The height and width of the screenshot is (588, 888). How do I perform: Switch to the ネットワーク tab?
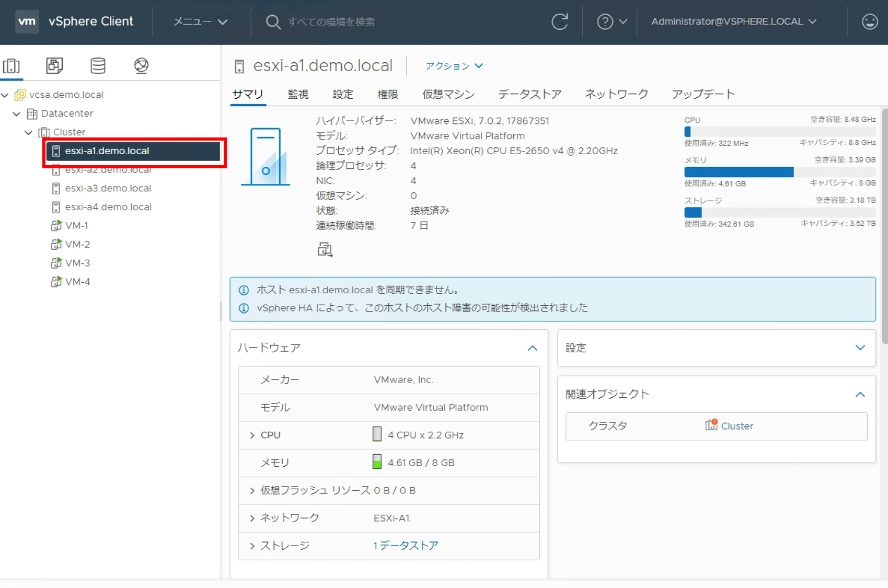[x=617, y=94]
